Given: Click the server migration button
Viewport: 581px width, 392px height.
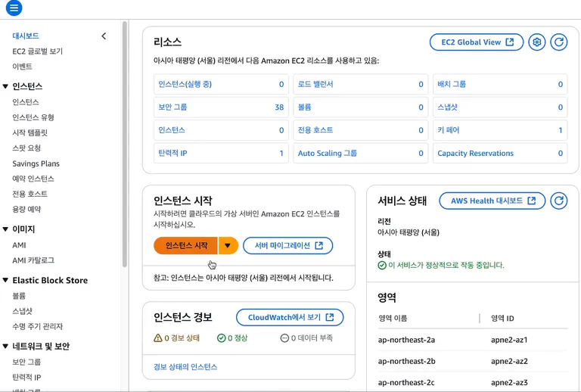Looking at the screenshot, I should coord(288,245).
